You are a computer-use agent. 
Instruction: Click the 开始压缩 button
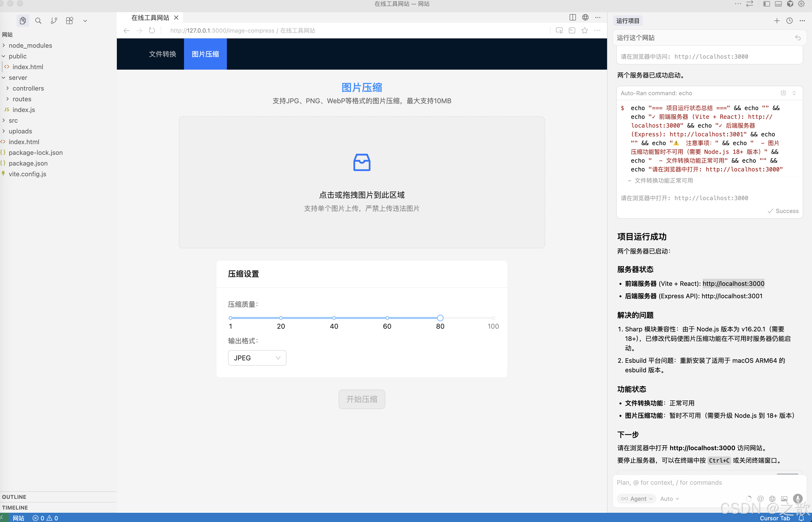tap(362, 399)
